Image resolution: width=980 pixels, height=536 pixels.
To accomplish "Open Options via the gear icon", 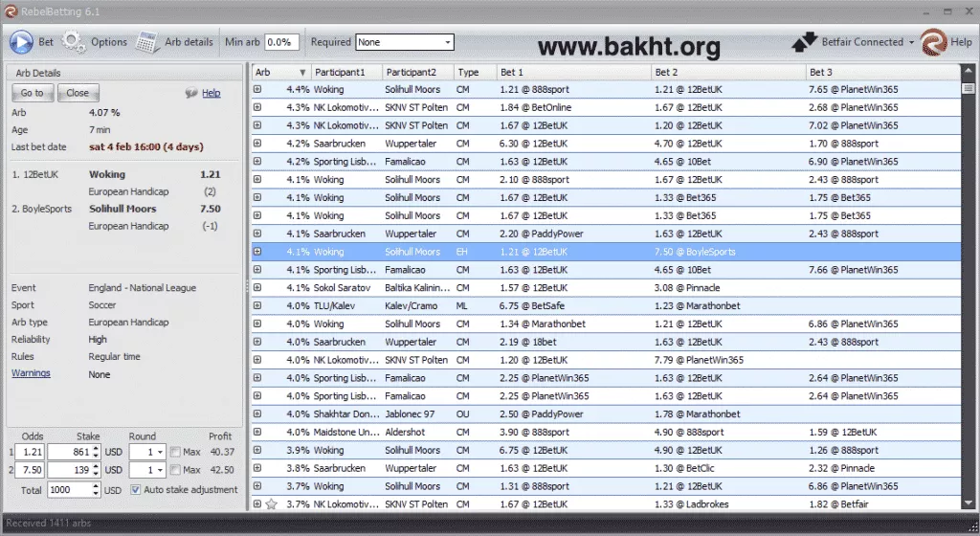I will (x=74, y=42).
